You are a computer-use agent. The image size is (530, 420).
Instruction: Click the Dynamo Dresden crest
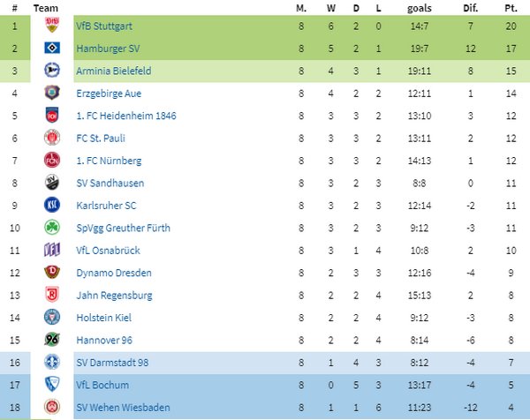pos(52,273)
